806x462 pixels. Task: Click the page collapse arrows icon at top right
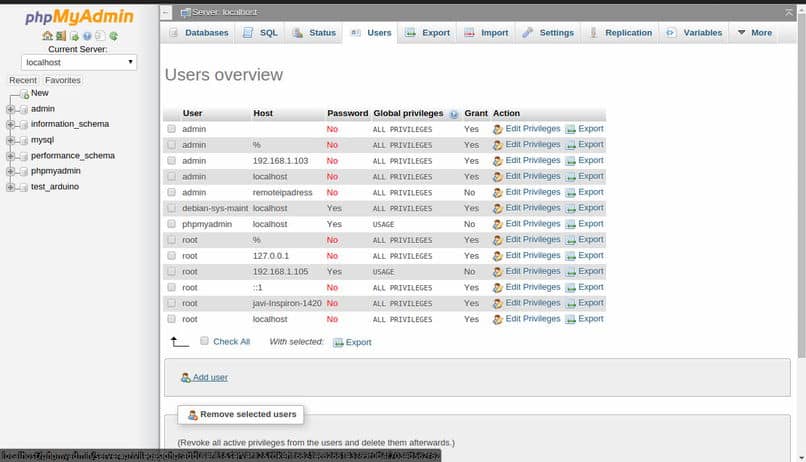(x=789, y=12)
